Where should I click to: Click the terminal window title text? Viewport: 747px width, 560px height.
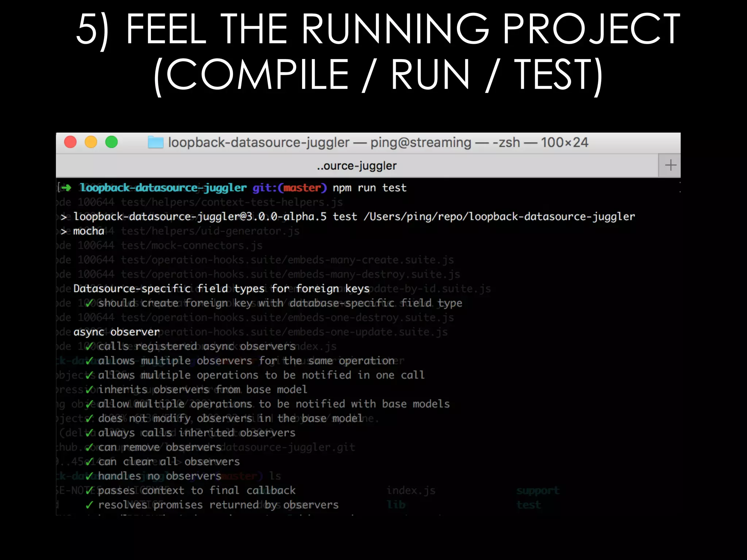click(378, 142)
